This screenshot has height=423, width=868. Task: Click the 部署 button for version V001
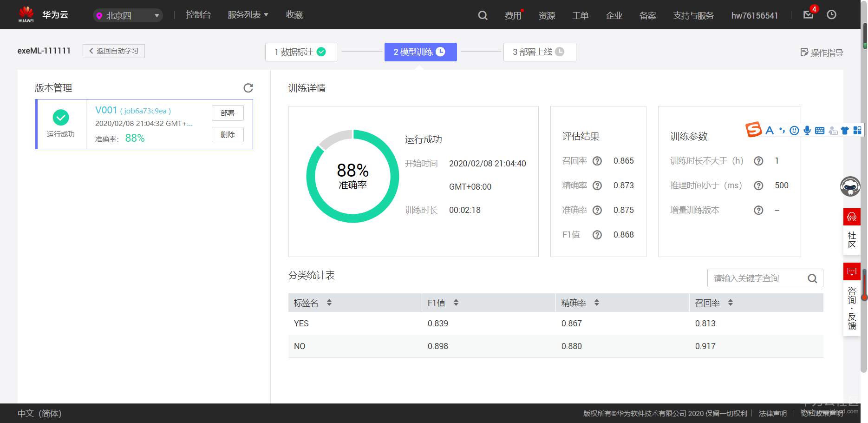[228, 112]
